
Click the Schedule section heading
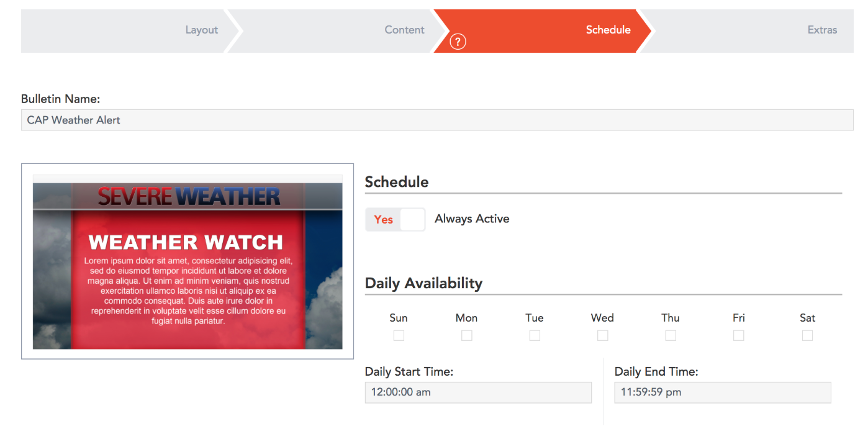396,182
